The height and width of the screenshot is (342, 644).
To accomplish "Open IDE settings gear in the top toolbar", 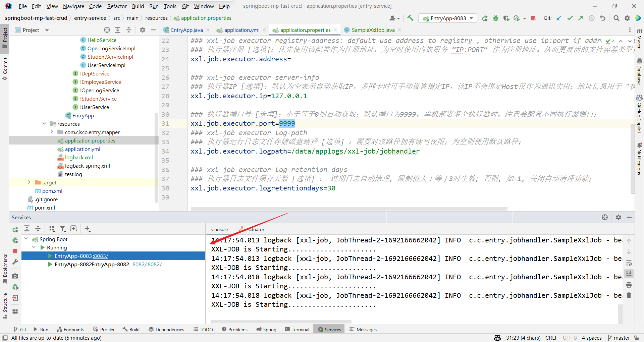I will point(627,18).
